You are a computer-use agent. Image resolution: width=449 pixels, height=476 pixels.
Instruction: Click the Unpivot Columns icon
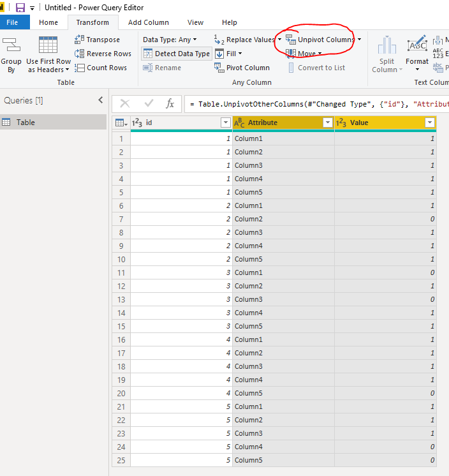tap(291, 40)
